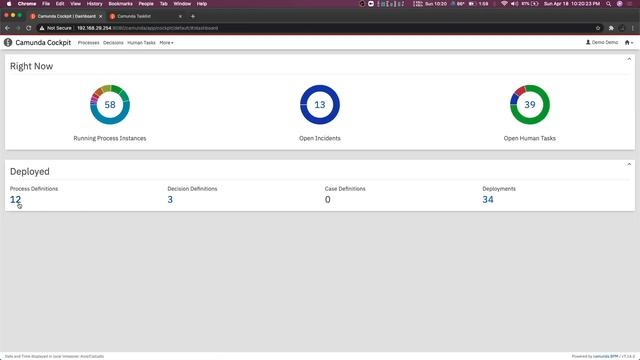Viewport: 640px width, 360px height.
Task: Open the Chrome Window menu
Action: click(182, 4)
